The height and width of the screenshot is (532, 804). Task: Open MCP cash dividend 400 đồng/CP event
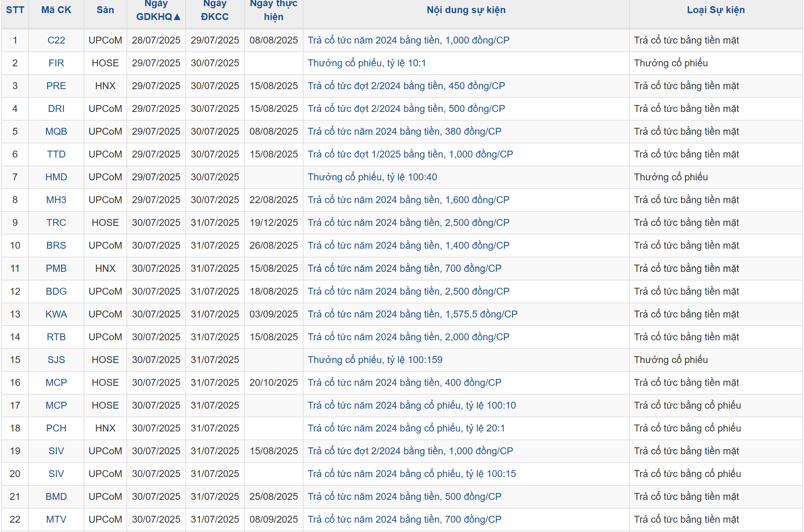[x=405, y=383]
